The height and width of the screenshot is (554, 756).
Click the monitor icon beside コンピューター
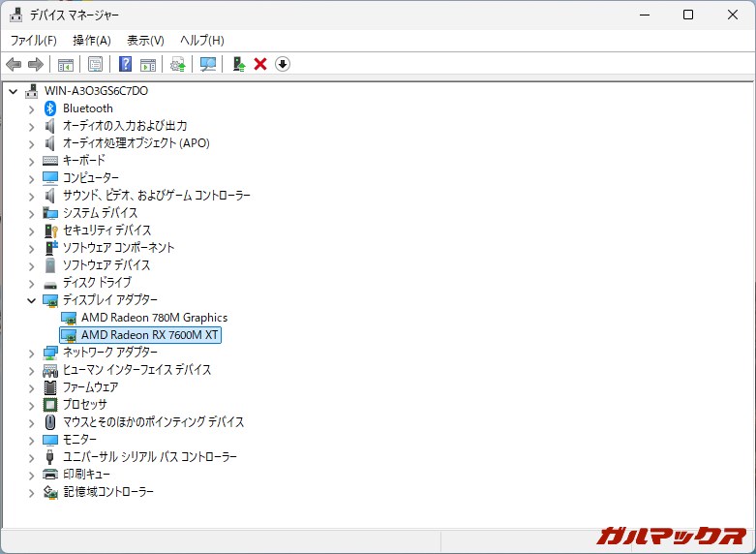click(x=50, y=178)
